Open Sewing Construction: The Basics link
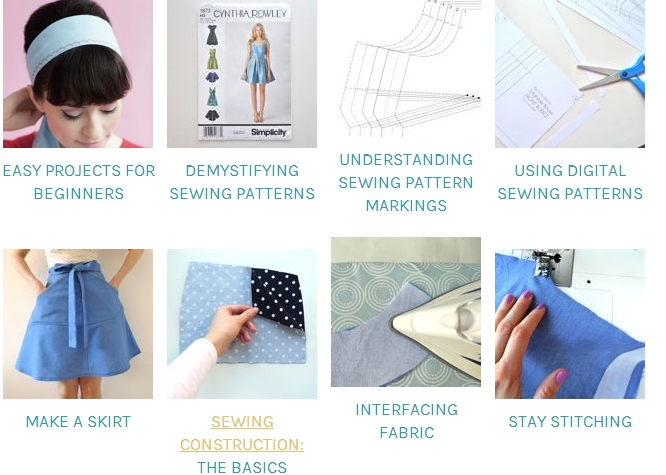This screenshot has width=666, height=475. (x=242, y=444)
